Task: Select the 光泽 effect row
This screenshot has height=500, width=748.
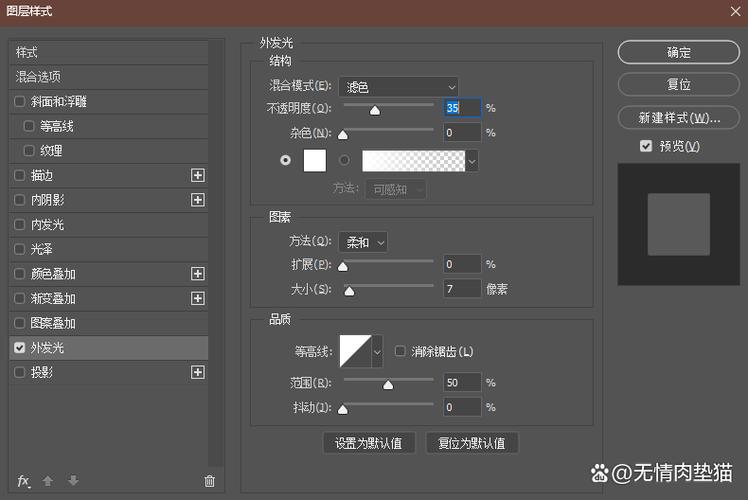Action: 109,249
